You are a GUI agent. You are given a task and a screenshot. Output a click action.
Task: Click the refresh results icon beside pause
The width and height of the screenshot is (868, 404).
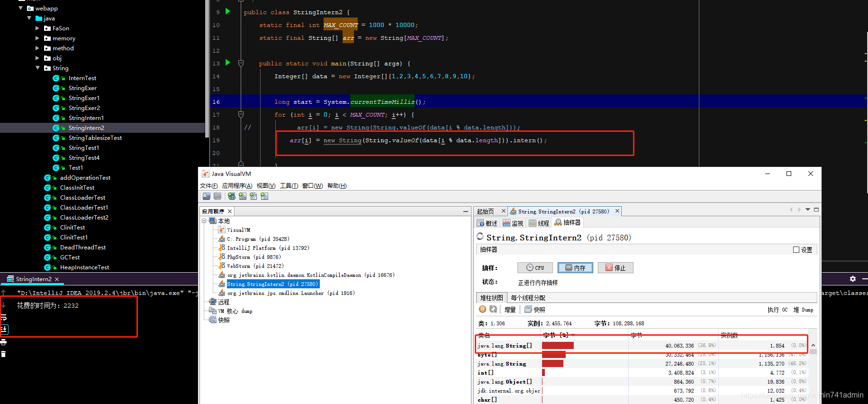coord(493,309)
